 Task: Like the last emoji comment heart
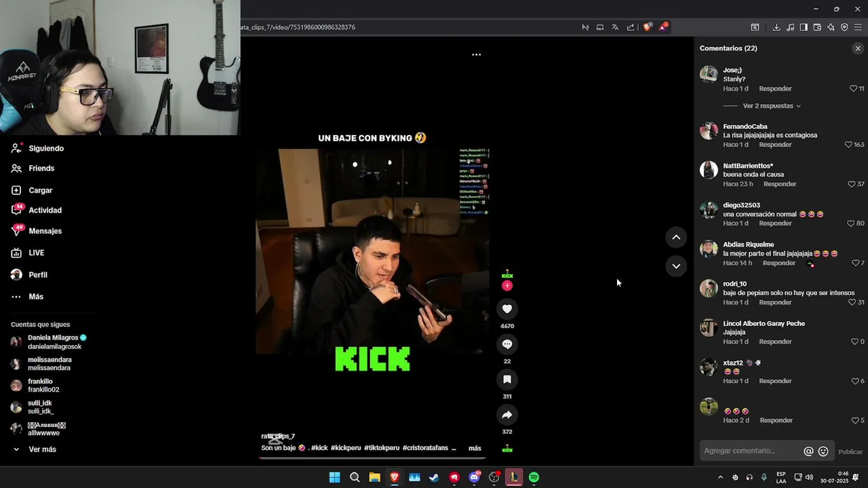[x=855, y=420]
